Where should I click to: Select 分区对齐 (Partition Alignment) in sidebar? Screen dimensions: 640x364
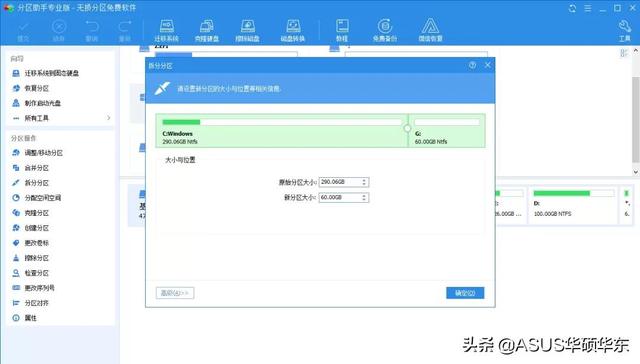(37, 303)
